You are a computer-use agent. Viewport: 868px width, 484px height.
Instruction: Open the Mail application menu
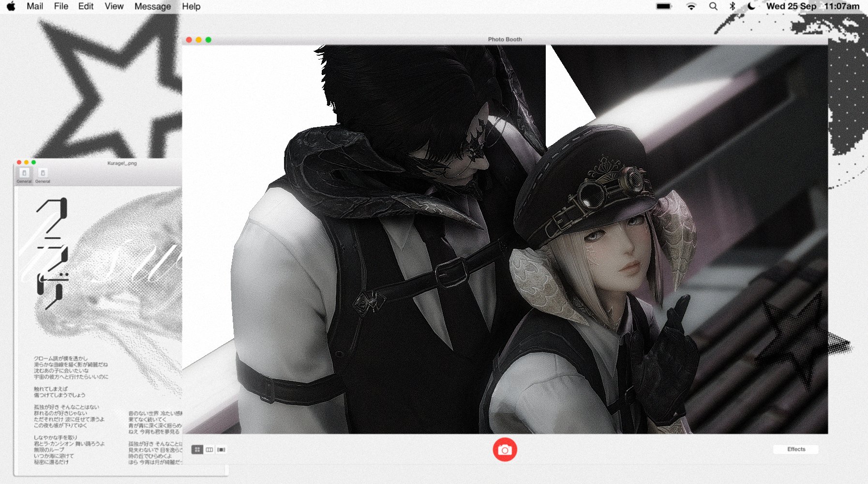click(35, 6)
